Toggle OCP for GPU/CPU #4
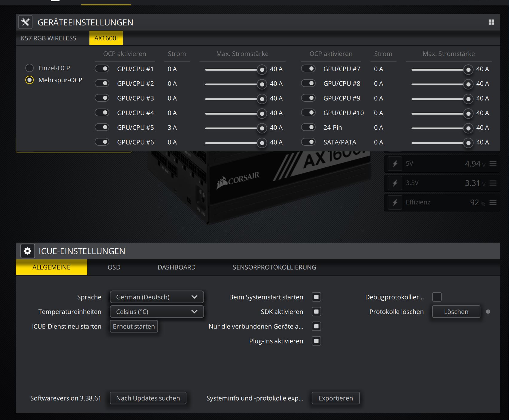This screenshot has width=509, height=420. 102,112
